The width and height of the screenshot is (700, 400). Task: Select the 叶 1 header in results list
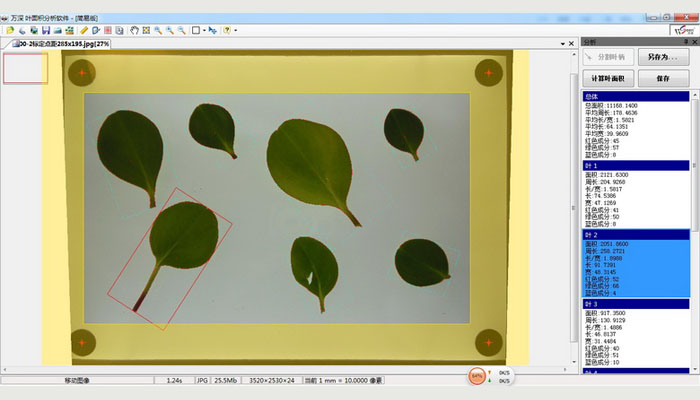635,165
